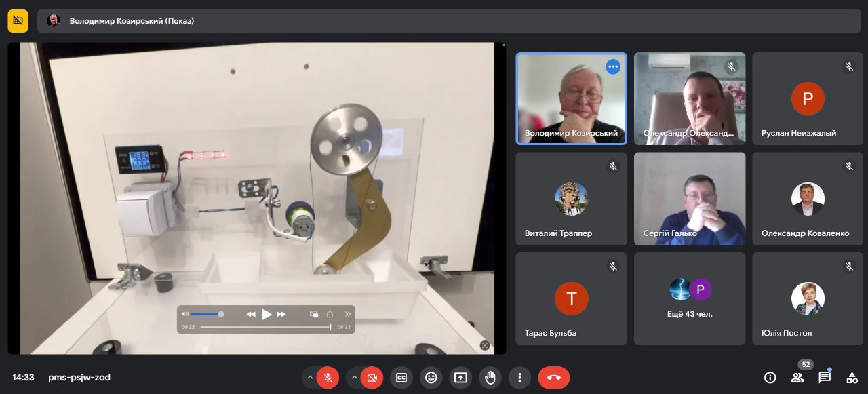Expand more video controls double-chevron
The height and width of the screenshot is (394, 868).
click(348, 314)
